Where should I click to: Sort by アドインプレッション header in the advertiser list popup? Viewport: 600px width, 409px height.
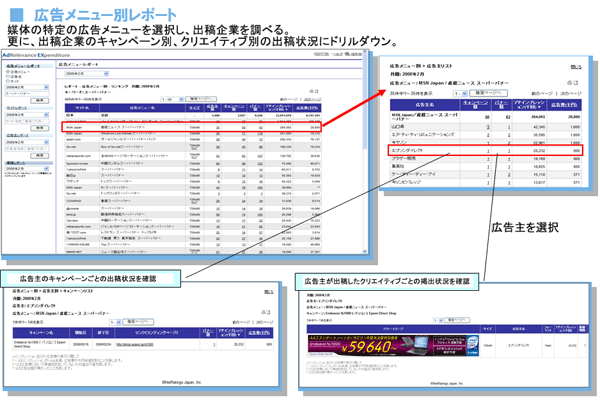coord(530,104)
